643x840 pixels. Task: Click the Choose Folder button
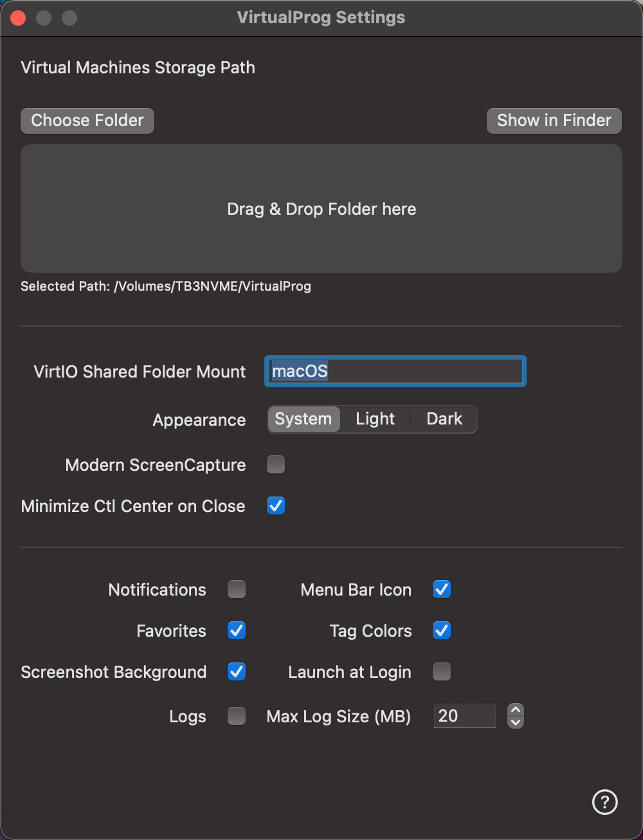(87, 121)
